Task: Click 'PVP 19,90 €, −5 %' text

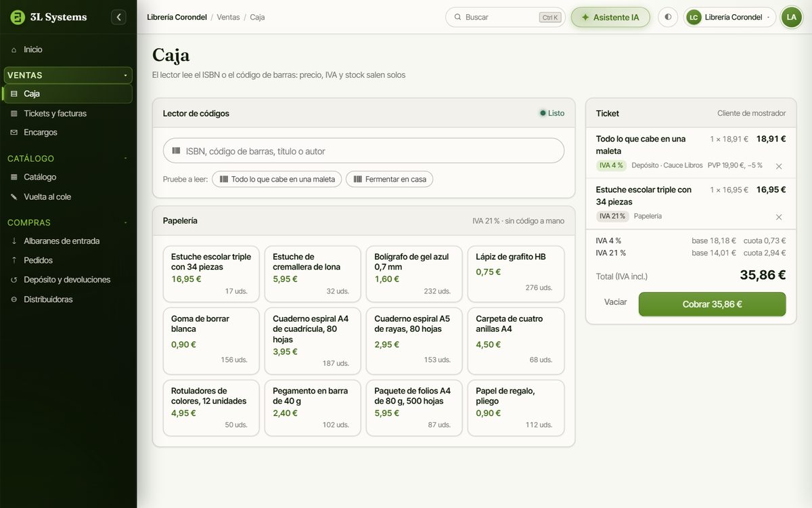Action: pos(735,165)
